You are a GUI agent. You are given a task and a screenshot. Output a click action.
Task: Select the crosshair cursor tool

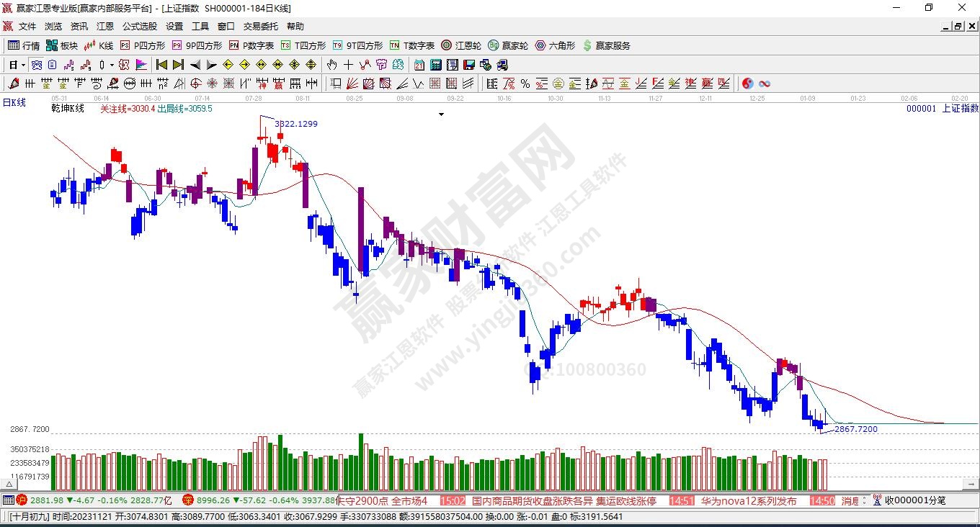pos(349,65)
